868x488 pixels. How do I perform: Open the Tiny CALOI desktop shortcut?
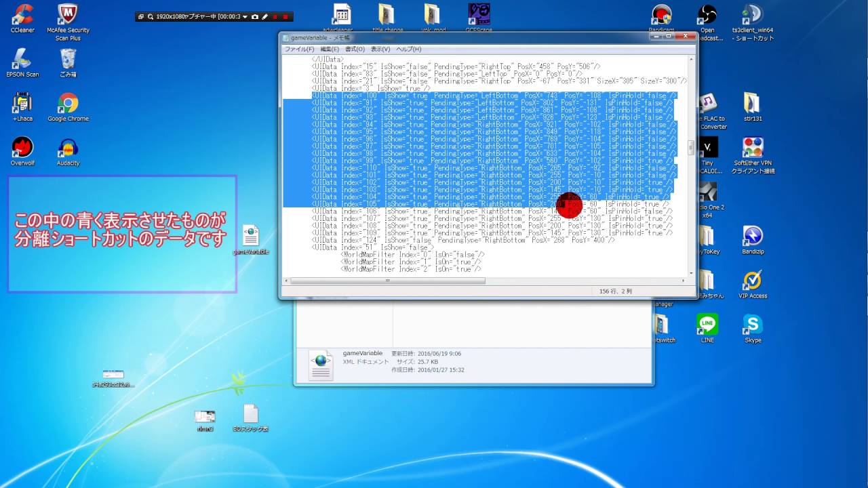point(707,155)
